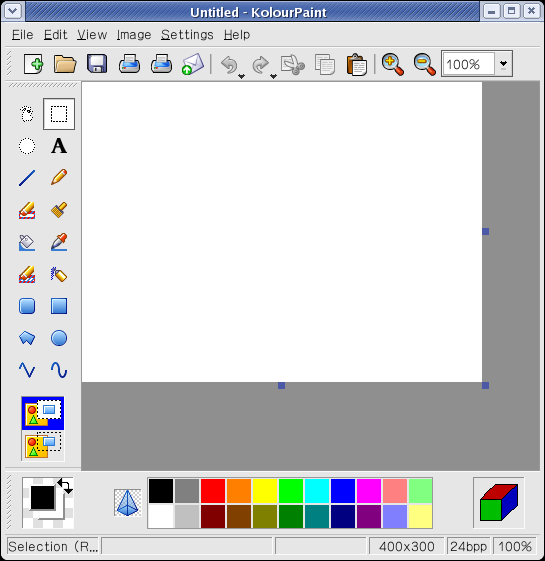Image resolution: width=545 pixels, height=561 pixels.
Task: Click the zoom percentage input field
Action: click(468, 64)
